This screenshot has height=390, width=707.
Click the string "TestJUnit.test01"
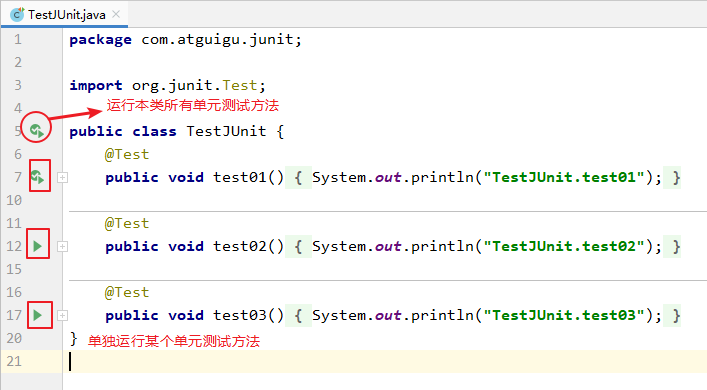coord(564,177)
